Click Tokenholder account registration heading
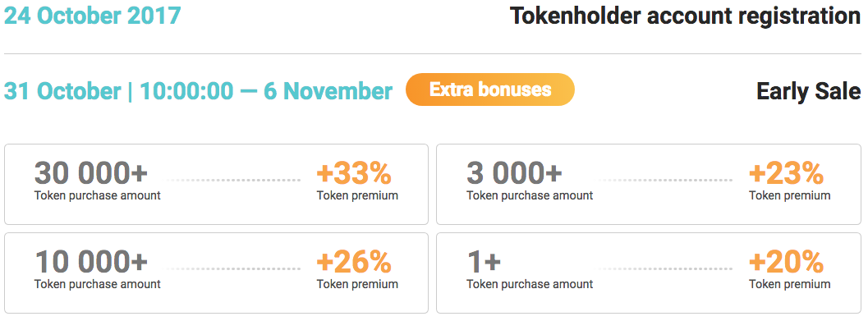Image resolution: width=868 pixels, height=321 pixels. [686, 16]
